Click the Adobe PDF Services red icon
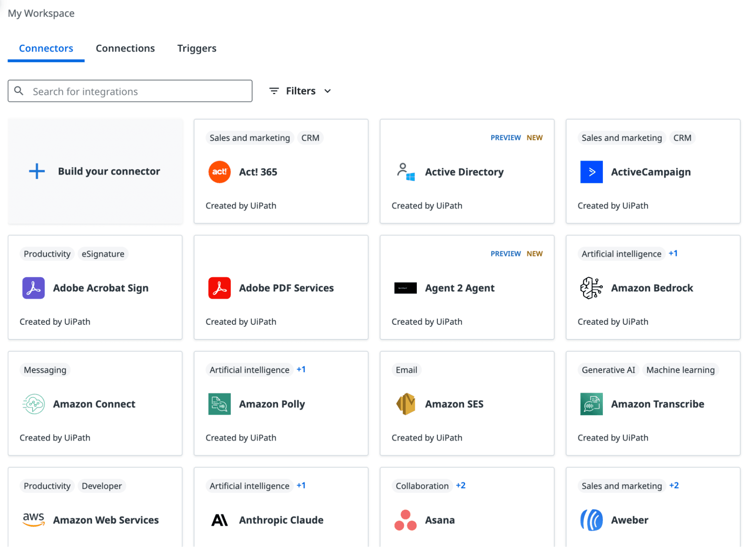This screenshot has height=547, width=756. pyautogui.click(x=219, y=288)
